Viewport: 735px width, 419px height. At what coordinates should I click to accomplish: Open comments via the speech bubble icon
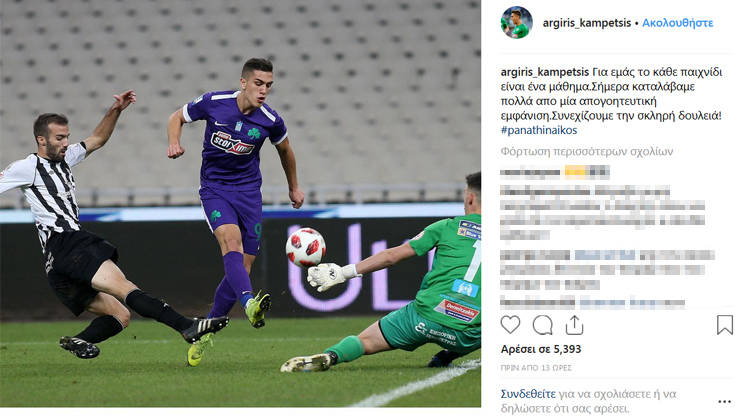(x=542, y=325)
